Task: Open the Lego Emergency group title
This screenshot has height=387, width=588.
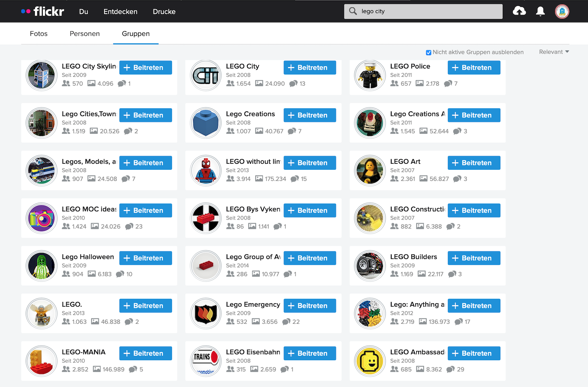Action: click(253, 305)
